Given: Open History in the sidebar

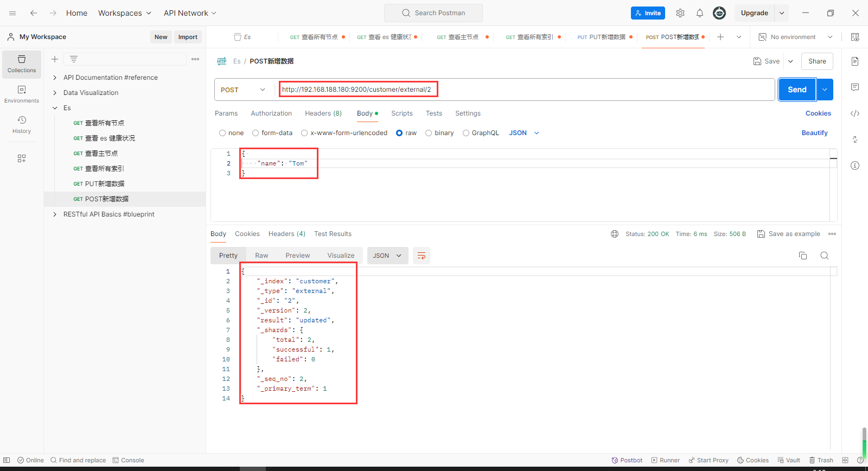Looking at the screenshot, I should click(22, 125).
